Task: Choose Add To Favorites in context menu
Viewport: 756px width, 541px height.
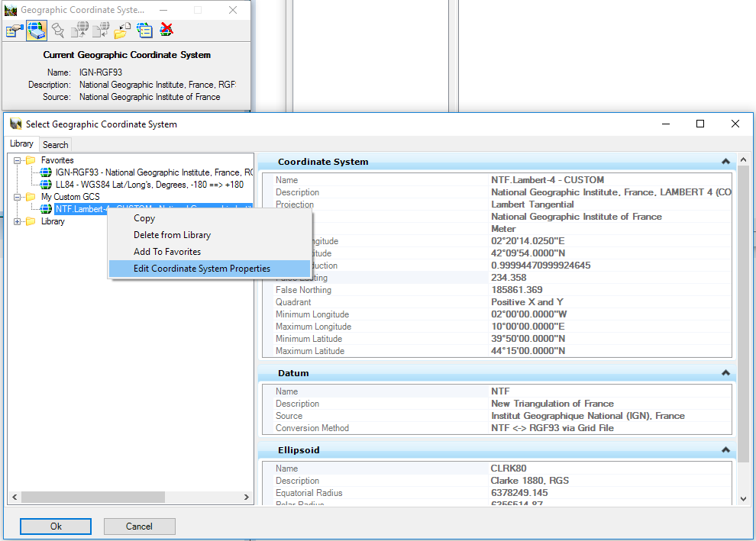Action: (210, 252)
